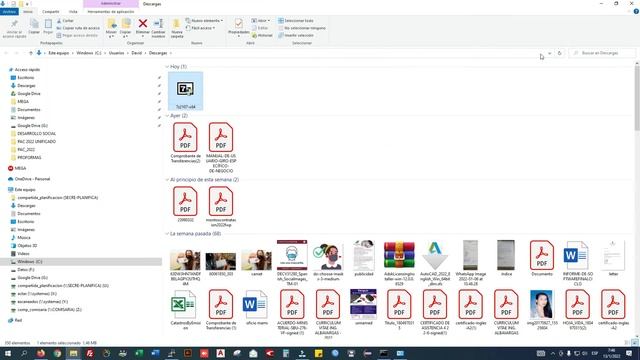Select Red in the navigation pane
Image resolution: width=640 pixels, height=360 pixels.
coord(18,320)
